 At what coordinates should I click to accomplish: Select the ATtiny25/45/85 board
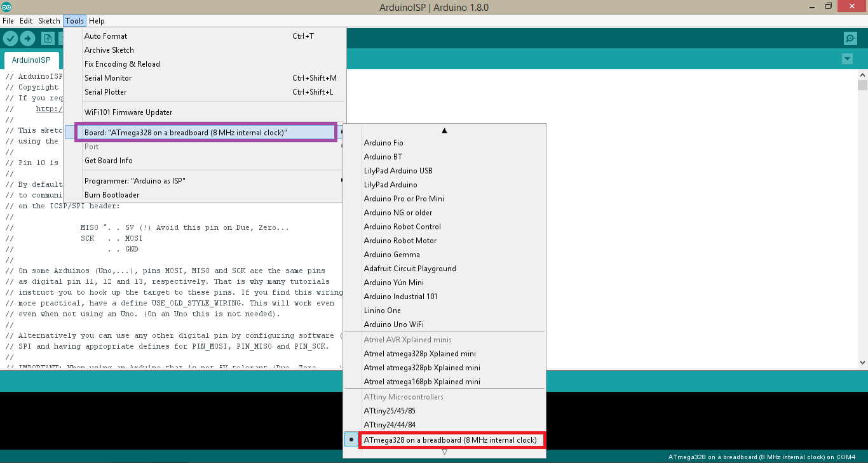[x=444, y=411]
